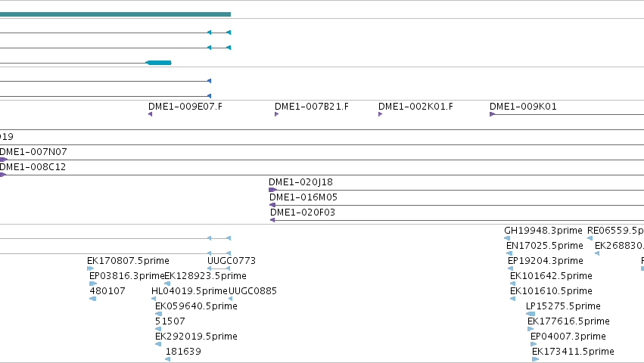Click the thick teal gene span bar
Image resolution: width=644 pixels, height=363 pixels.
tap(116, 14)
